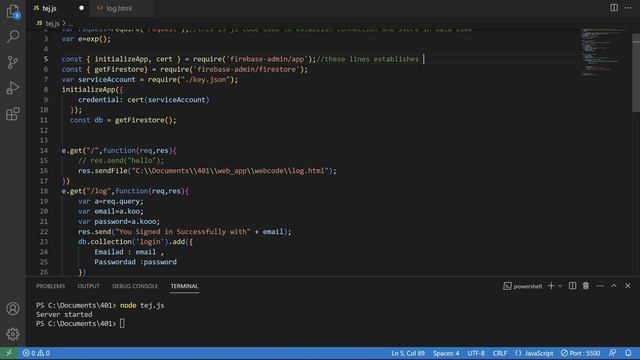640x360 pixels.
Task: Click 'initializeApp' call on line 8
Action: pos(89,89)
